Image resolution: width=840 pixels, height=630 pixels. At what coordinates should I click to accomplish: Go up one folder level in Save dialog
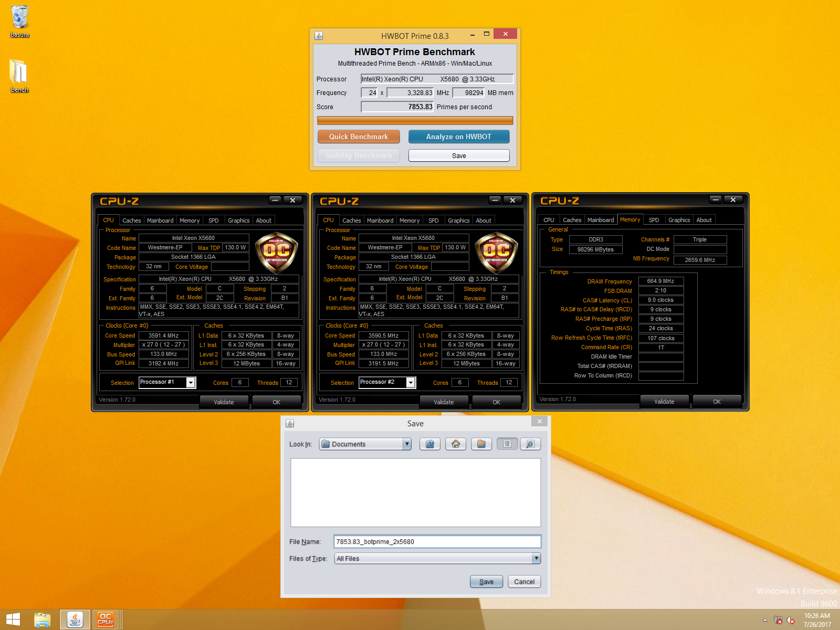430,444
